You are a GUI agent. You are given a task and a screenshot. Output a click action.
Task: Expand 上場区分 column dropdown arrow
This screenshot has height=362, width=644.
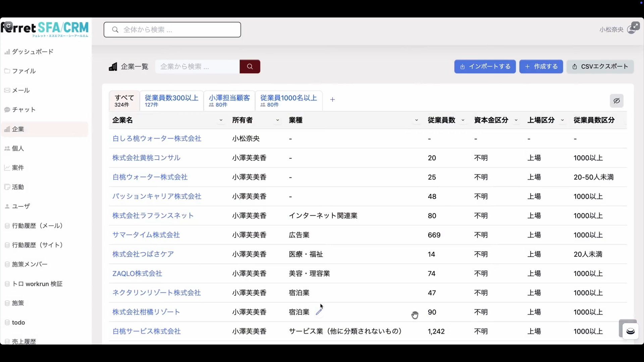[562, 120]
